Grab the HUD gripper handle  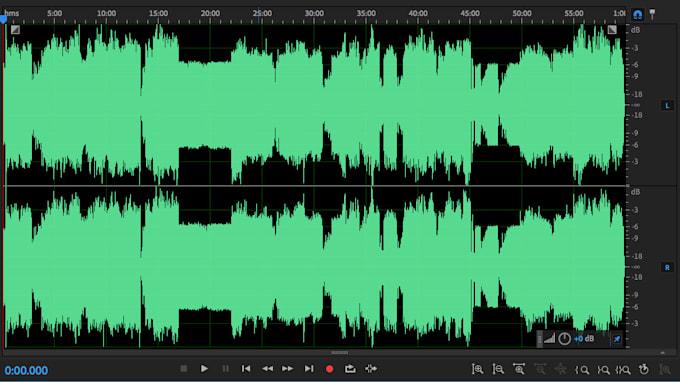[x=539, y=339]
